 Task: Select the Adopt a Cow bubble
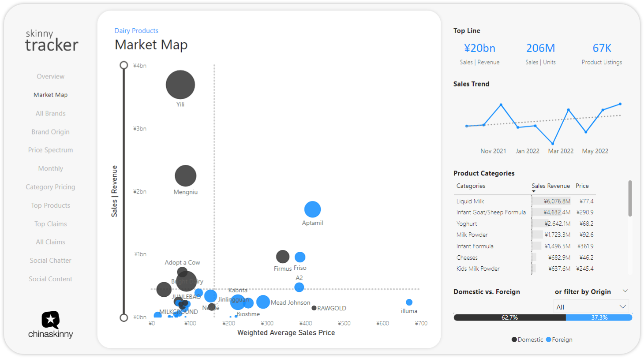(182, 272)
